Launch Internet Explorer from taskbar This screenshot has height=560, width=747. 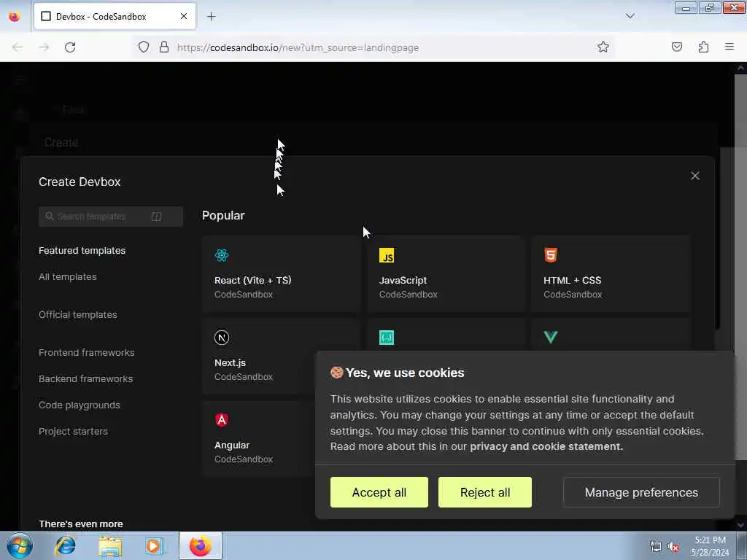coord(65,545)
